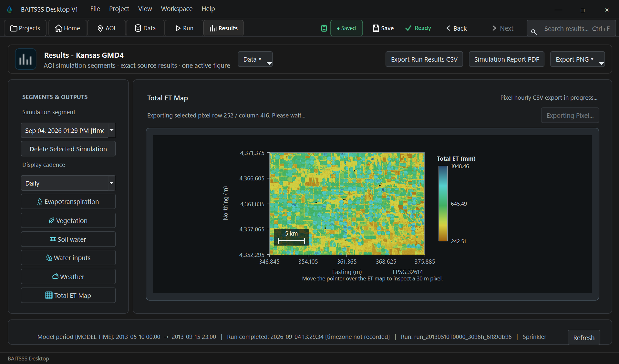Expand the Display cadence Daily dropdown
Viewport: 619px width, 364px height.
tap(68, 183)
